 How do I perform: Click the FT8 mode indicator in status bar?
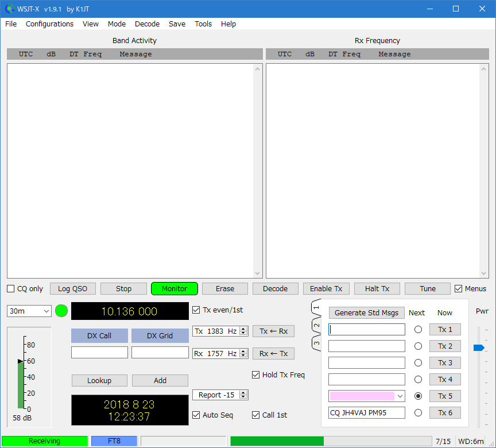[114, 441]
